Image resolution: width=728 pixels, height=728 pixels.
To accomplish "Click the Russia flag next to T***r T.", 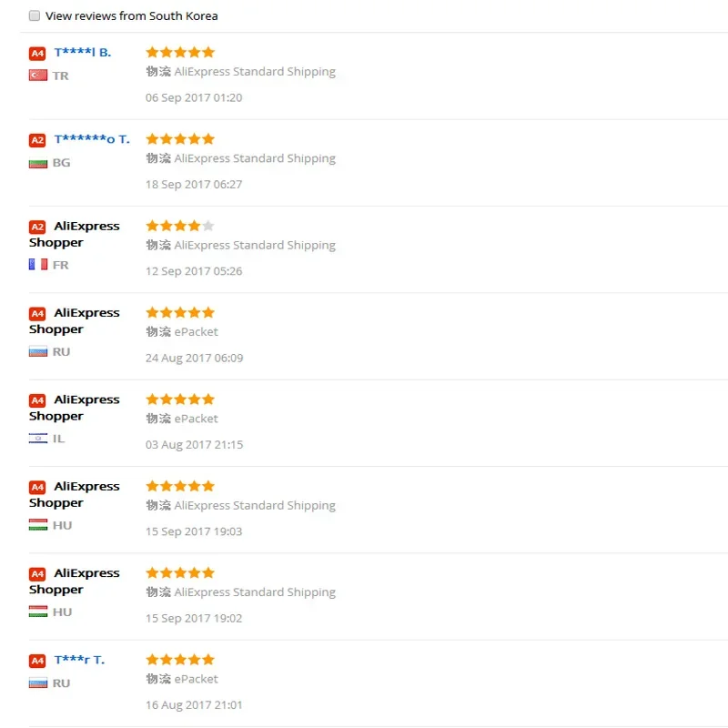I will (37, 682).
